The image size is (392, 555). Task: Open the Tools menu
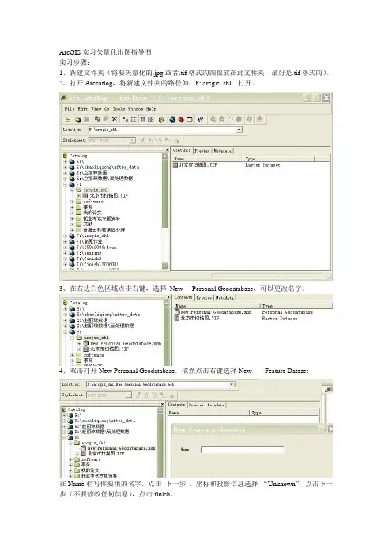pos(119,108)
